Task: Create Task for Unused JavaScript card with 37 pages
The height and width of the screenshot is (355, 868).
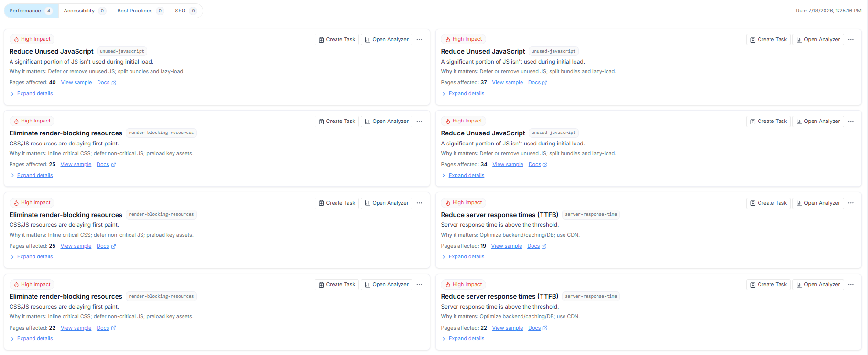Action: point(768,40)
